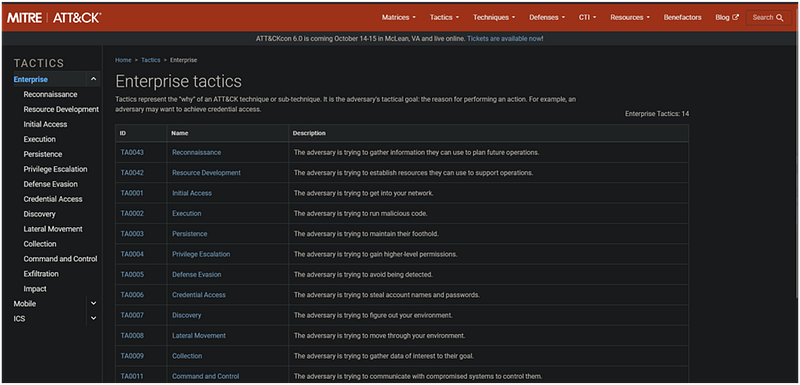
Task: Click 'Tickets are available now' link
Action: (504, 39)
